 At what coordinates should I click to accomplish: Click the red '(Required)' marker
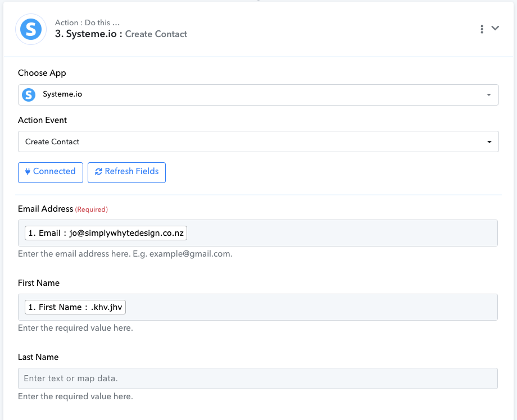pyautogui.click(x=92, y=209)
